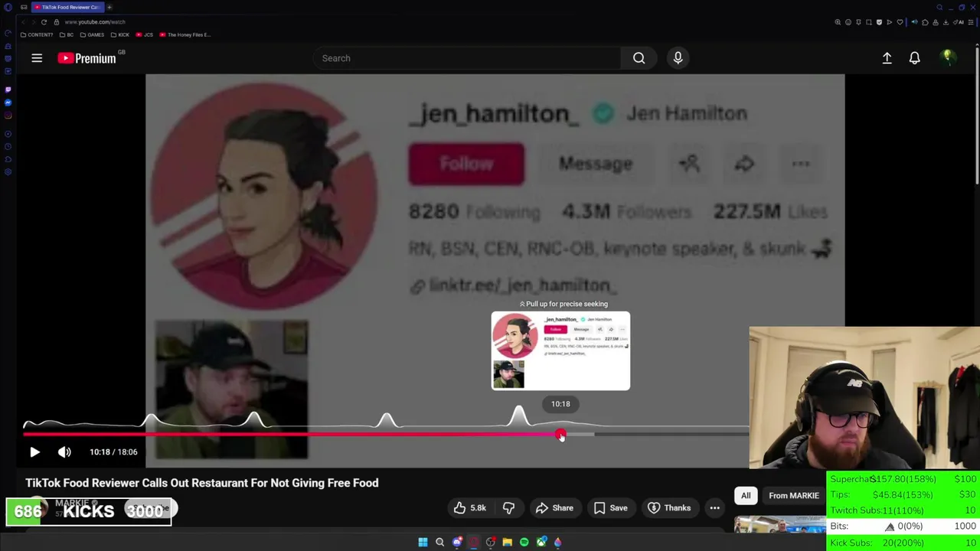The height and width of the screenshot is (551, 980).
Task: Open the recommended video thumbnail in sidebar
Action: 779,524
